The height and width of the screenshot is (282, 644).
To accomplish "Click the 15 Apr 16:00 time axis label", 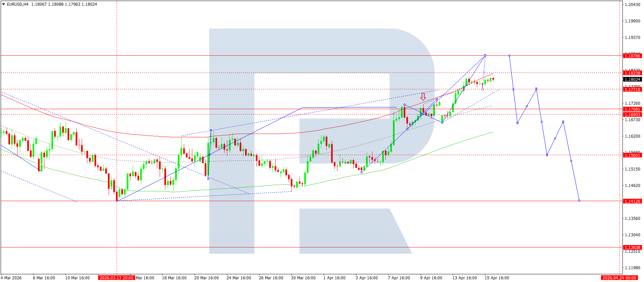I will (496, 278).
